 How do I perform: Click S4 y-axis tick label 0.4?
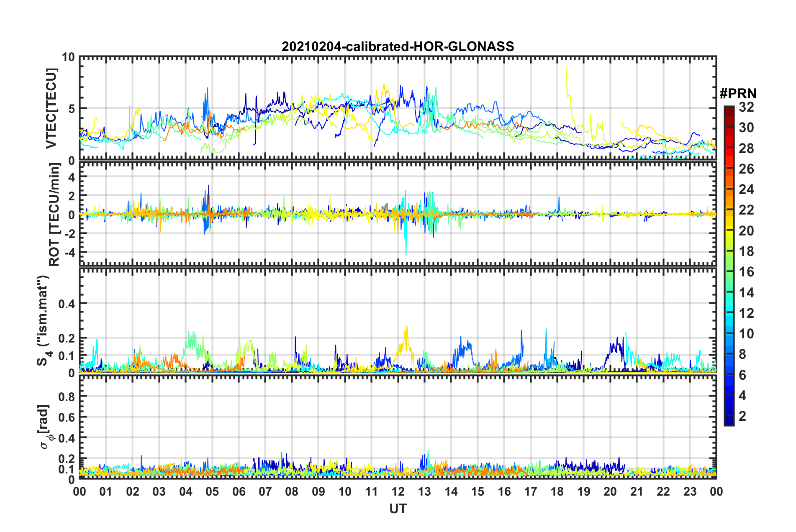(67, 304)
